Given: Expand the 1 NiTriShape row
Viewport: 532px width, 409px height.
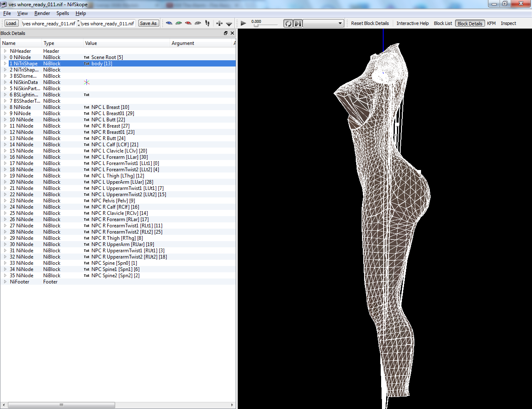Looking at the screenshot, I should pyautogui.click(x=5, y=64).
